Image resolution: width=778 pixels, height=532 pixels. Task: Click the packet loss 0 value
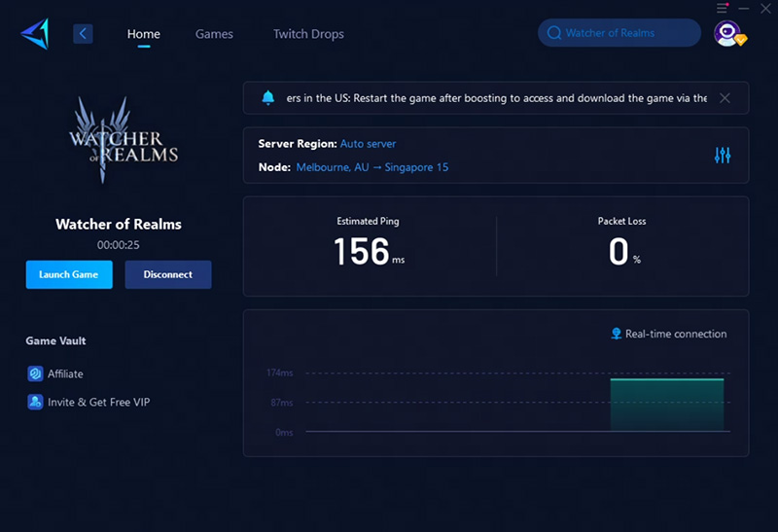(x=619, y=251)
